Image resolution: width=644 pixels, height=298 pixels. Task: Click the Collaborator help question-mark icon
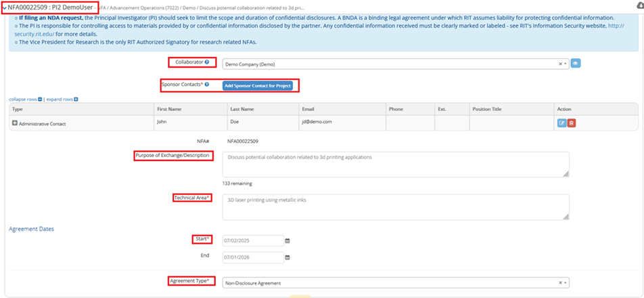(207, 62)
